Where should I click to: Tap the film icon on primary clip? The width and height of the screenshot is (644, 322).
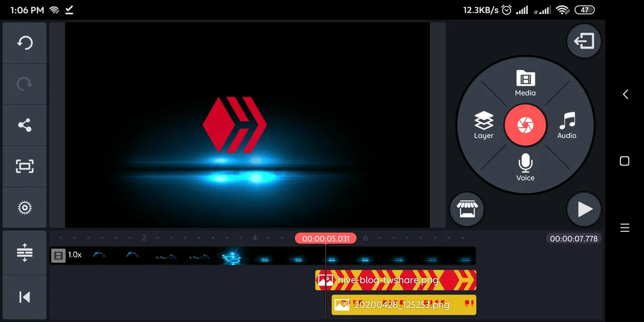[58, 256]
